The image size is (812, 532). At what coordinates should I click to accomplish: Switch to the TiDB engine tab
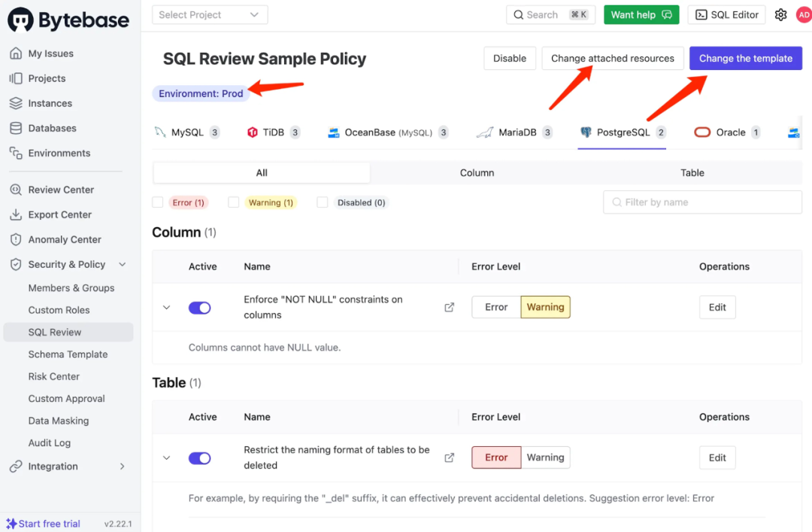point(274,132)
